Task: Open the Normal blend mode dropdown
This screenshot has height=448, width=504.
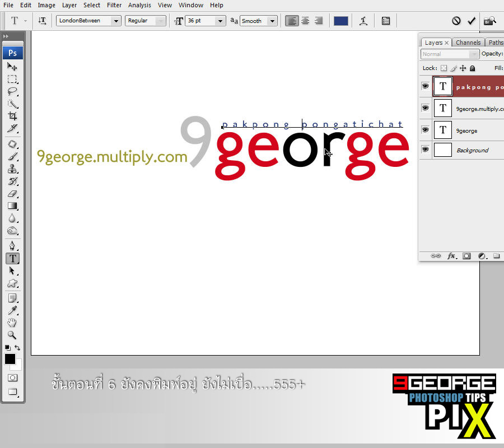Action: (x=473, y=54)
